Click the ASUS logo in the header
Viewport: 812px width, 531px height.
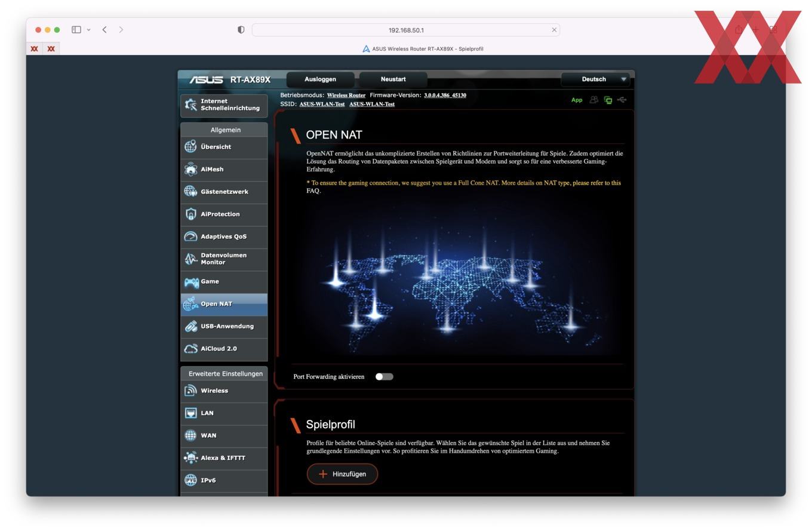point(206,79)
